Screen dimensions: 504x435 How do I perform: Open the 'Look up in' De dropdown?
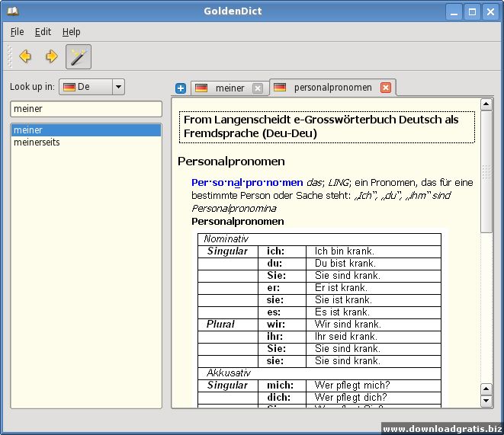[92, 87]
